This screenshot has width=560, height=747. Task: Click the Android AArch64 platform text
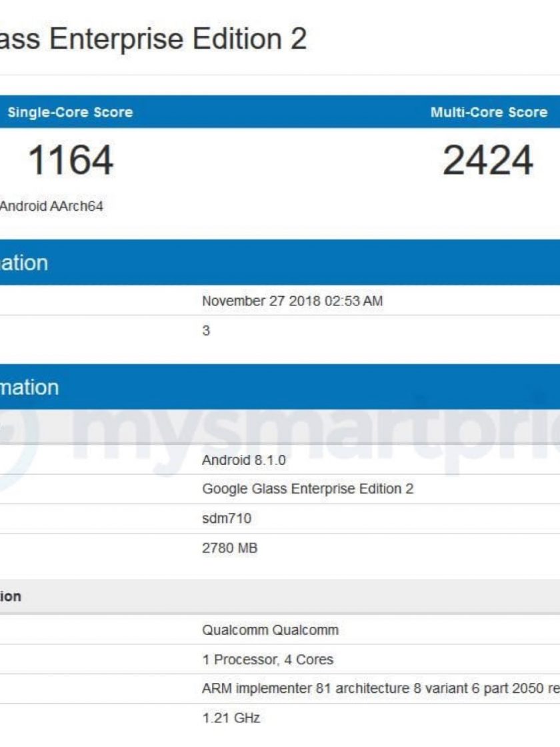[x=52, y=207]
